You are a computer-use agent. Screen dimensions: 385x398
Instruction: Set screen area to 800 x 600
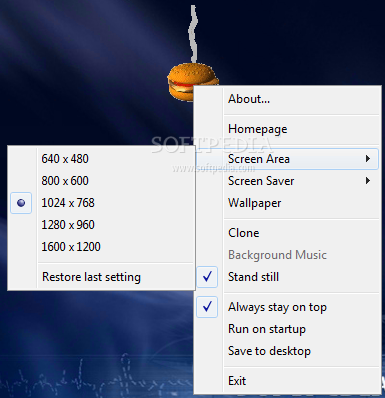click(101, 181)
